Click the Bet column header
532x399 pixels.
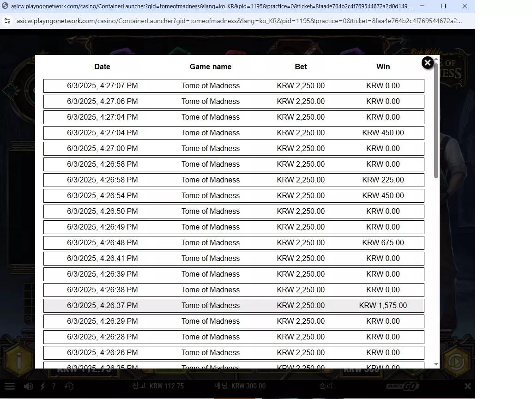click(x=301, y=67)
